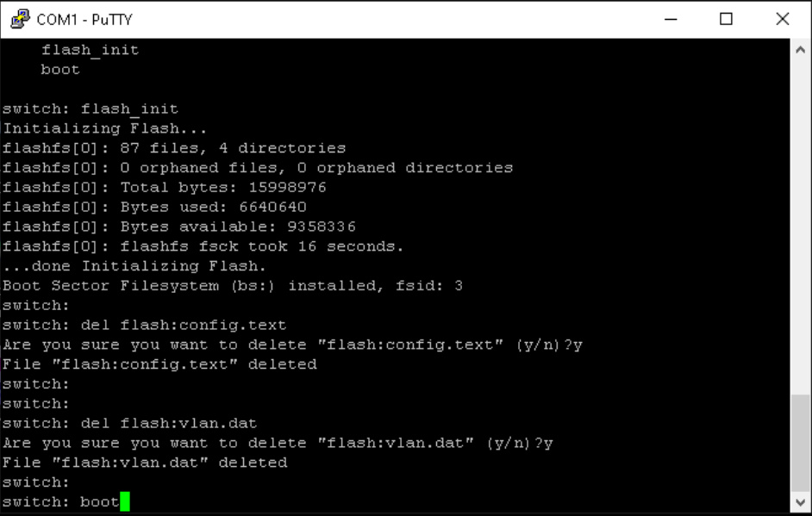
Task: Click the scrollbar up arrow
Action: (801, 51)
